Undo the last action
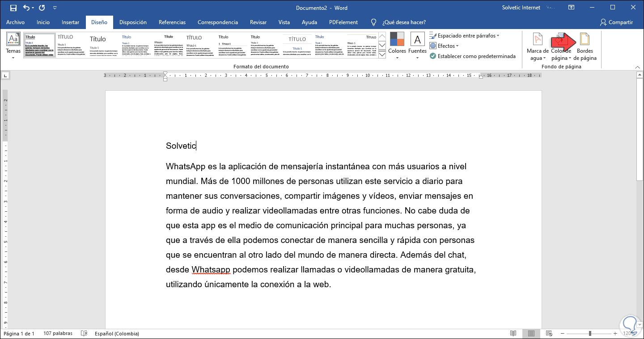 pyautogui.click(x=26, y=8)
